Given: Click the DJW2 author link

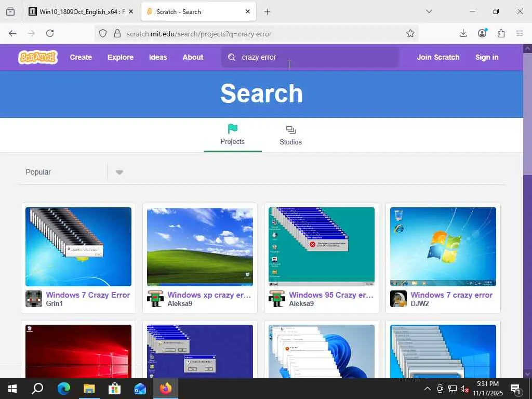Looking at the screenshot, I should pyautogui.click(x=420, y=303).
